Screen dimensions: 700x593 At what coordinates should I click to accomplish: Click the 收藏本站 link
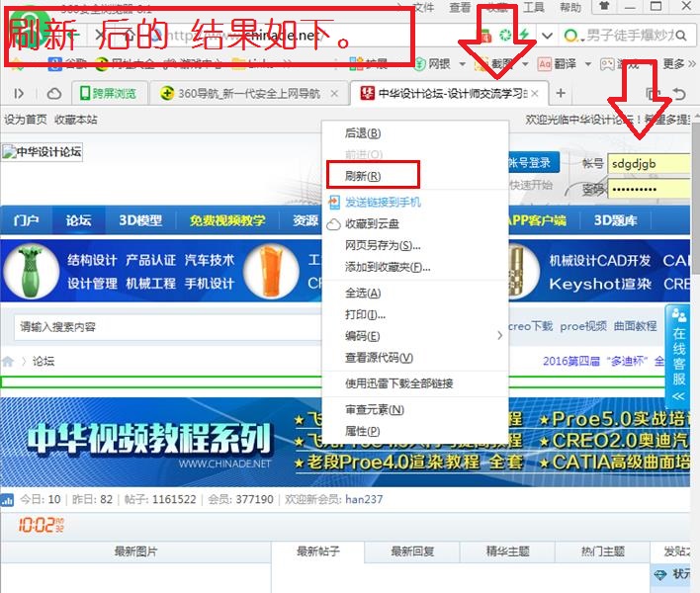pos(76,120)
